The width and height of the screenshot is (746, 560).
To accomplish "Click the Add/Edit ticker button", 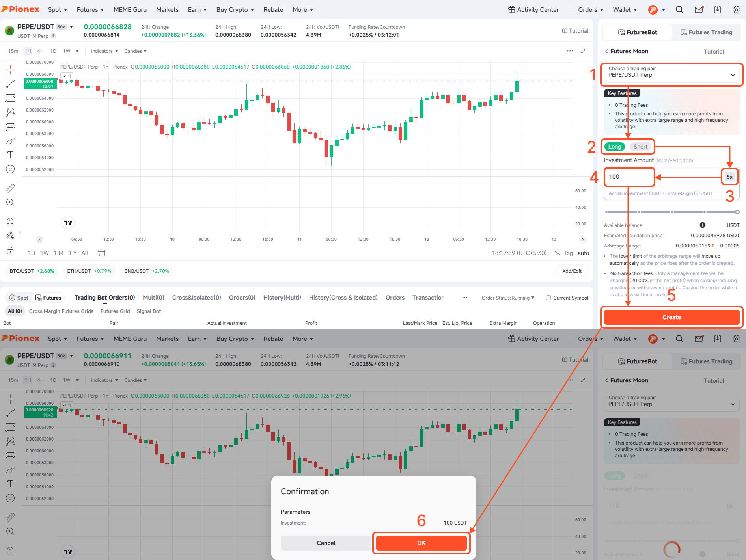I will pos(572,271).
